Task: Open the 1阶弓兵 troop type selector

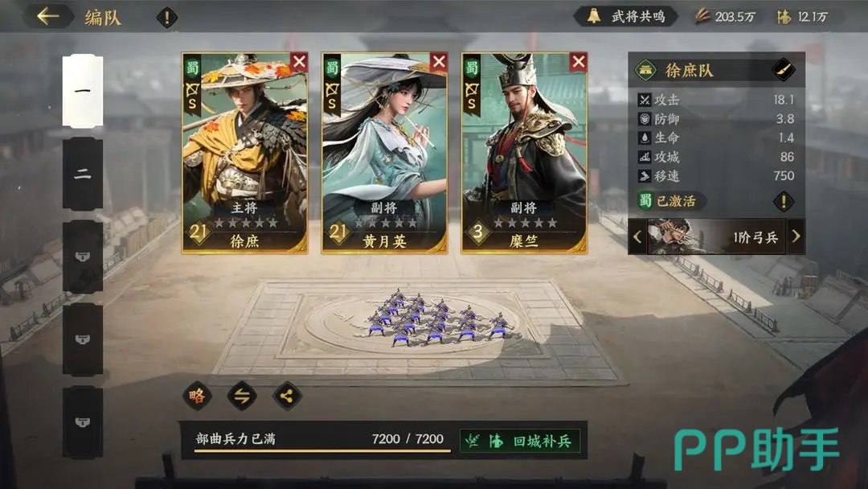Action: pyautogui.click(x=716, y=237)
